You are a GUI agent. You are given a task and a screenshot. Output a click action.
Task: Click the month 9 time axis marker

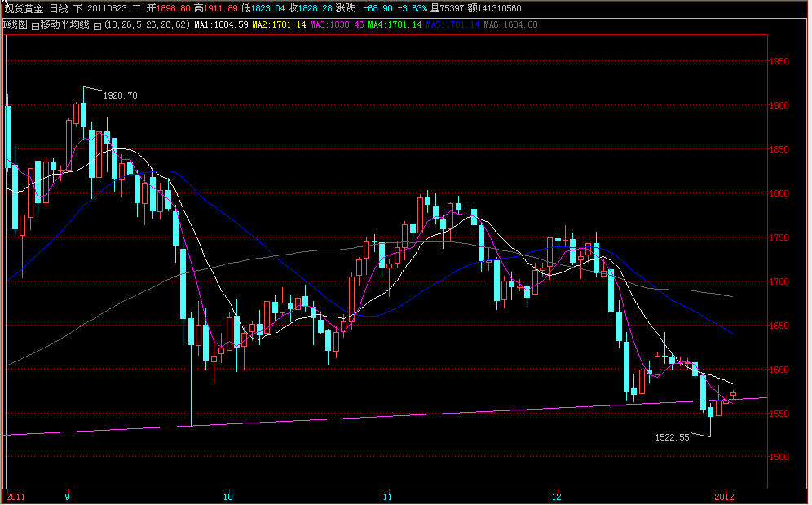click(x=68, y=497)
